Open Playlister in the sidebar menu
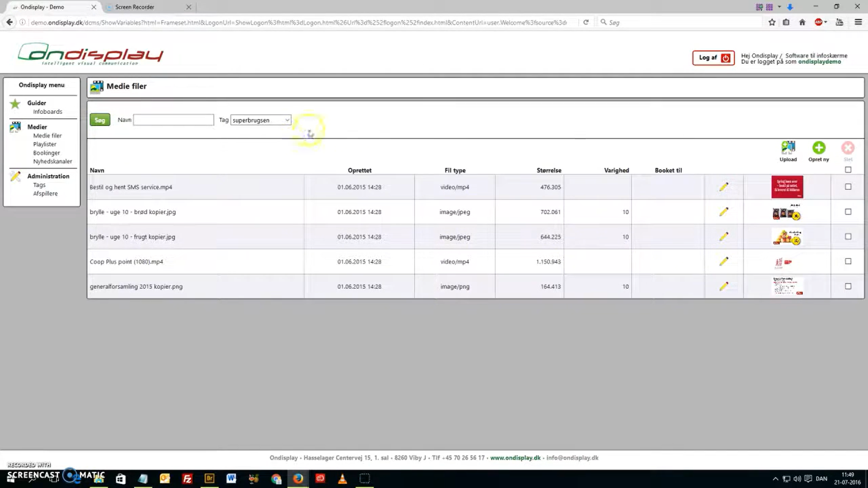The image size is (868, 488). pyautogui.click(x=45, y=144)
